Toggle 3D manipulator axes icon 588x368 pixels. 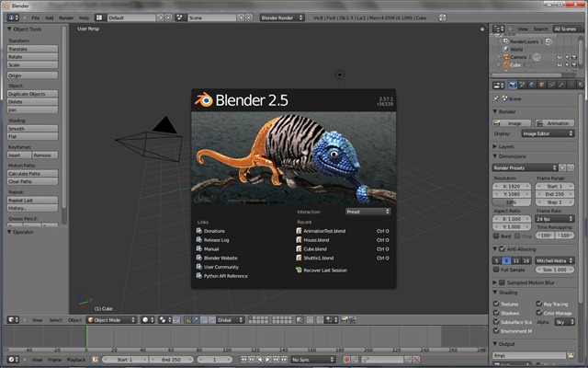click(187, 320)
